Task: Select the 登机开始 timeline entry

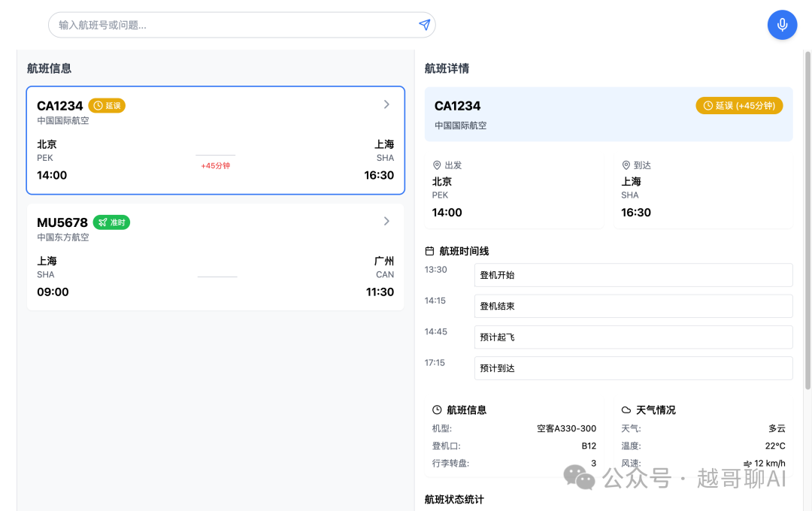Action: 633,275
